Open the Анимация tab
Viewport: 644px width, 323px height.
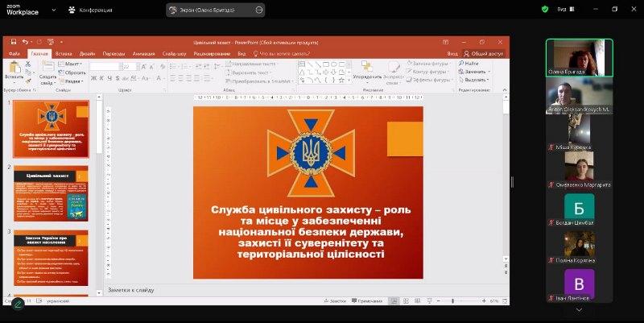coord(143,54)
